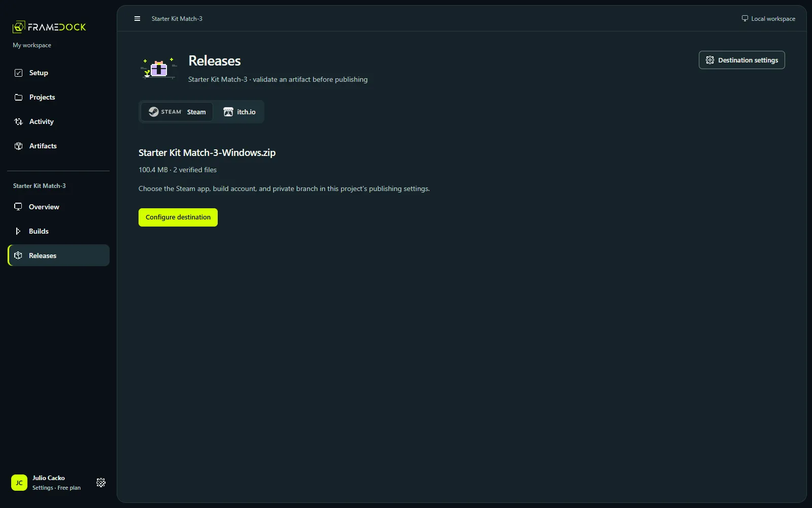Click the Local workspace indicator
This screenshot has width=812, height=508.
pos(768,19)
